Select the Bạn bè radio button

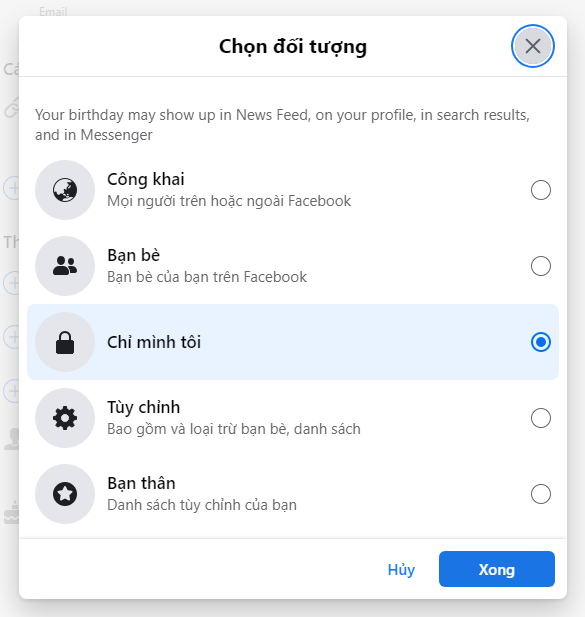coord(541,266)
